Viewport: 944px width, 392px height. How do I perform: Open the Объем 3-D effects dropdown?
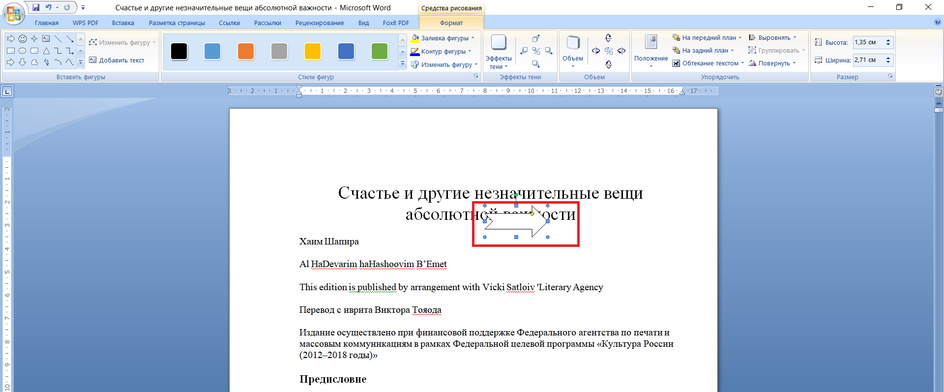coord(573,51)
